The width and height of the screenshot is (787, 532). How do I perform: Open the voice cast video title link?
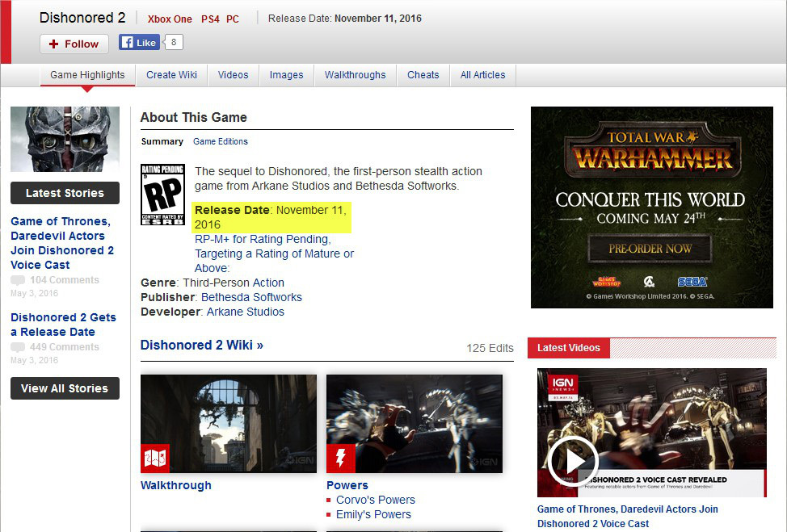[627, 517]
